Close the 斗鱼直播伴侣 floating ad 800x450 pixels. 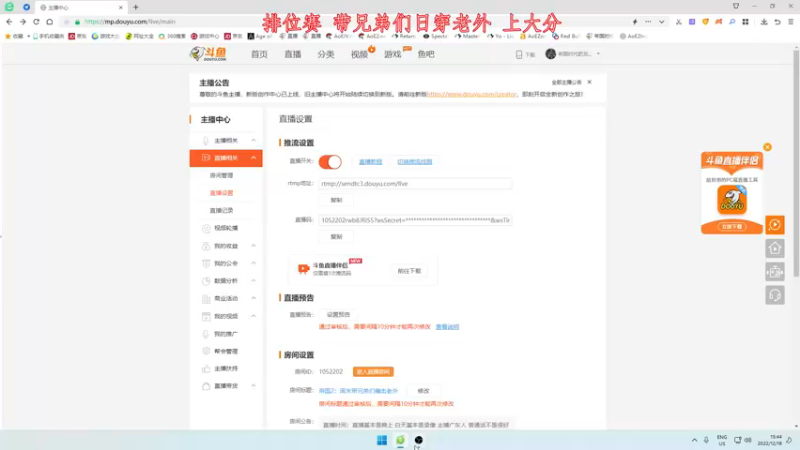(x=767, y=147)
